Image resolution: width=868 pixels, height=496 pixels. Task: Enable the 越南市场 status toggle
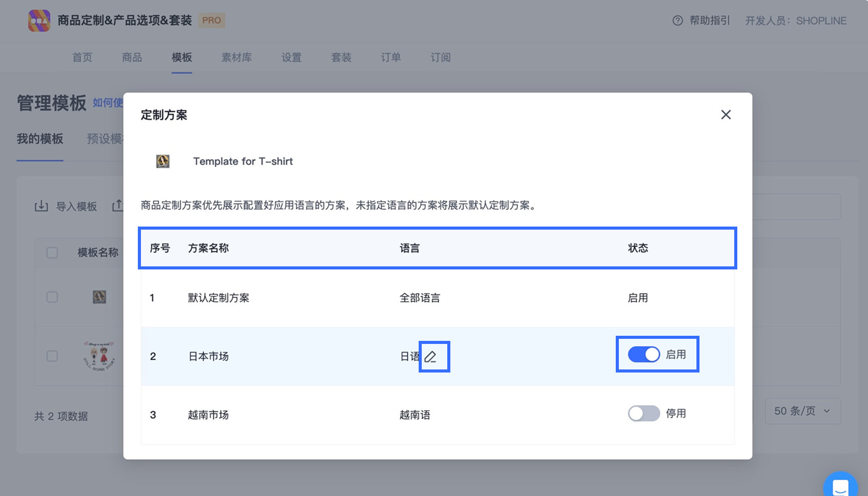point(644,413)
